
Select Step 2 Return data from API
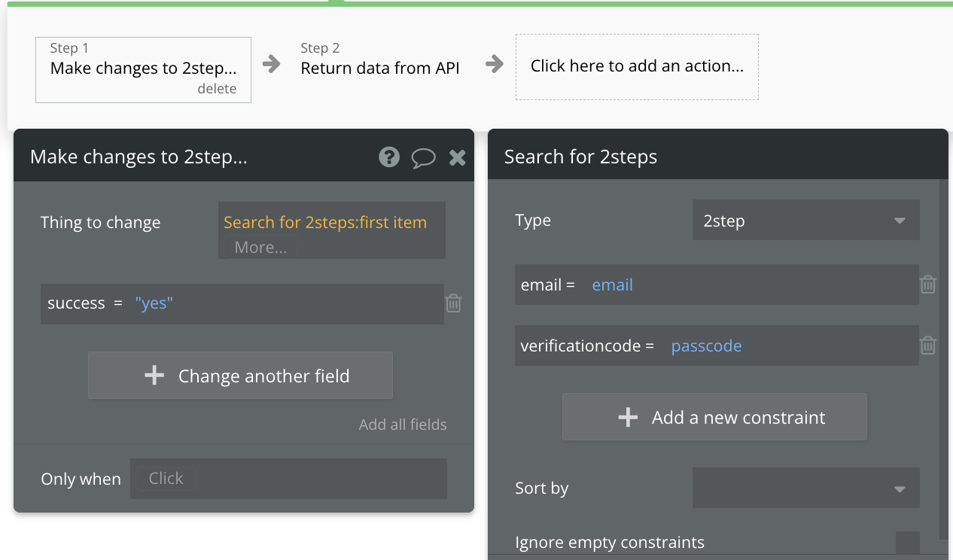tap(379, 68)
